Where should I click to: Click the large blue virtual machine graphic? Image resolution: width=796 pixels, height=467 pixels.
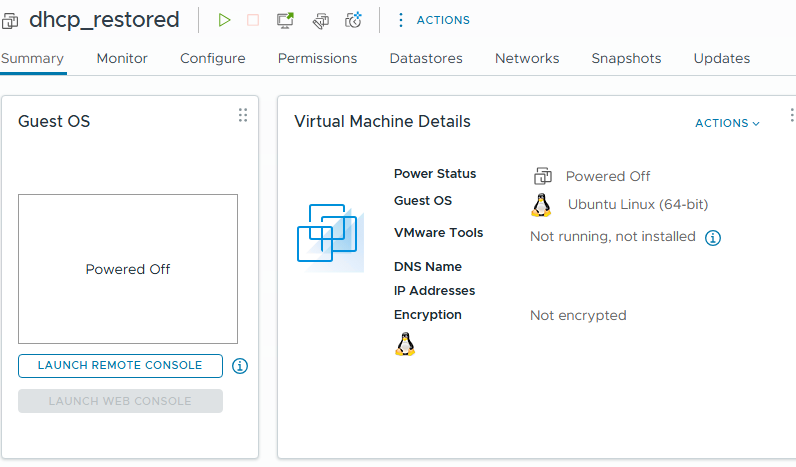330,238
